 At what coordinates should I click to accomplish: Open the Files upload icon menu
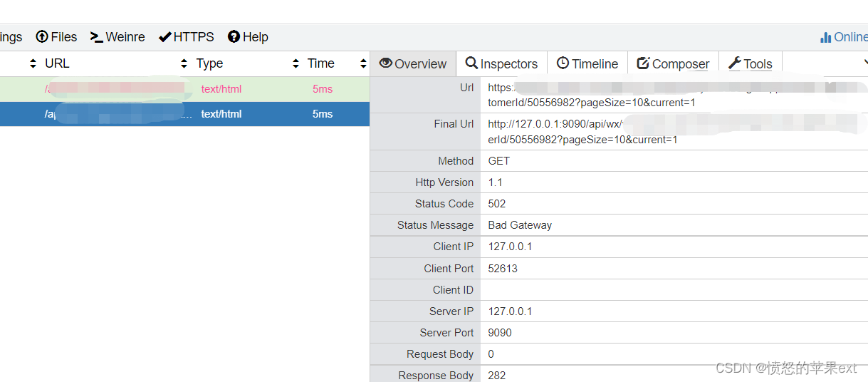42,37
